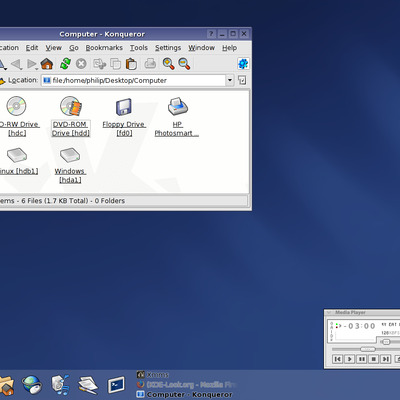
Task: Click the Stop loading toolbar icon
Action: [x=81, y=64]
